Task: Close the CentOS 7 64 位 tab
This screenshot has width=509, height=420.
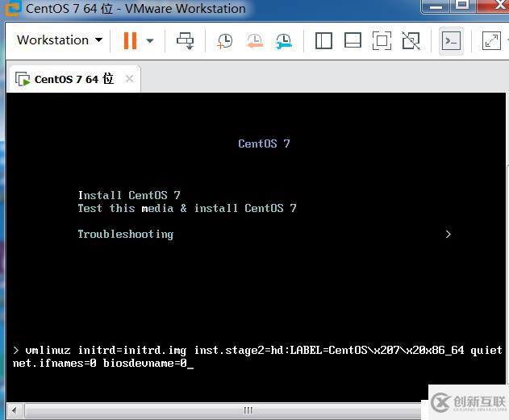Action: [129, 79]
